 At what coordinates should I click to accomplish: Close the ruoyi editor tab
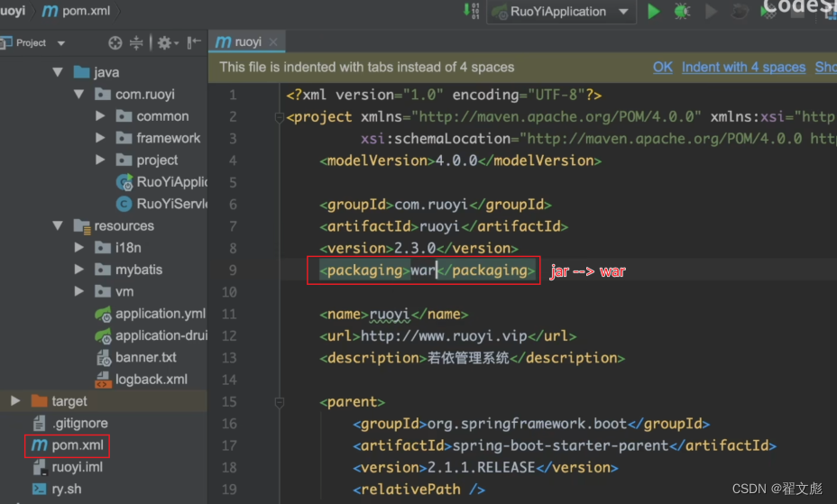click(273, 41)
